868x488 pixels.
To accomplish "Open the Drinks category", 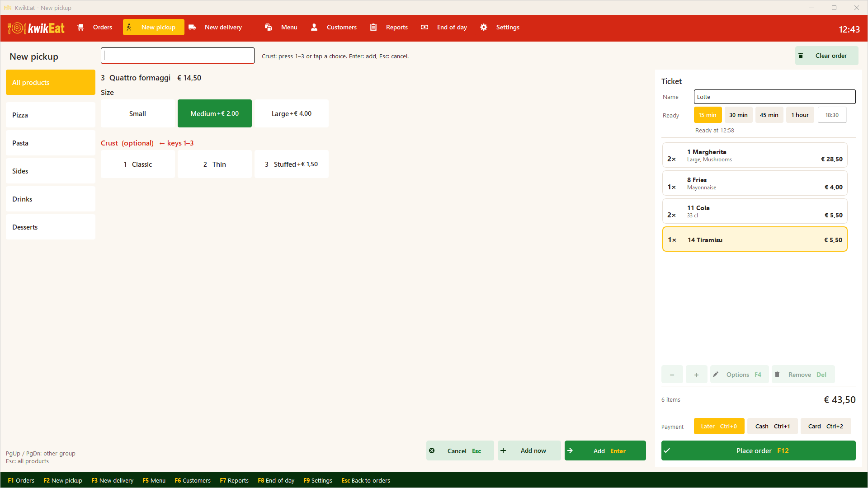I will [x=51, y=199].
